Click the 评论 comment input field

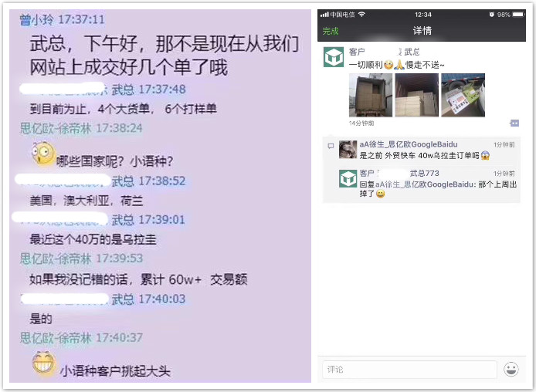point(409,369)
